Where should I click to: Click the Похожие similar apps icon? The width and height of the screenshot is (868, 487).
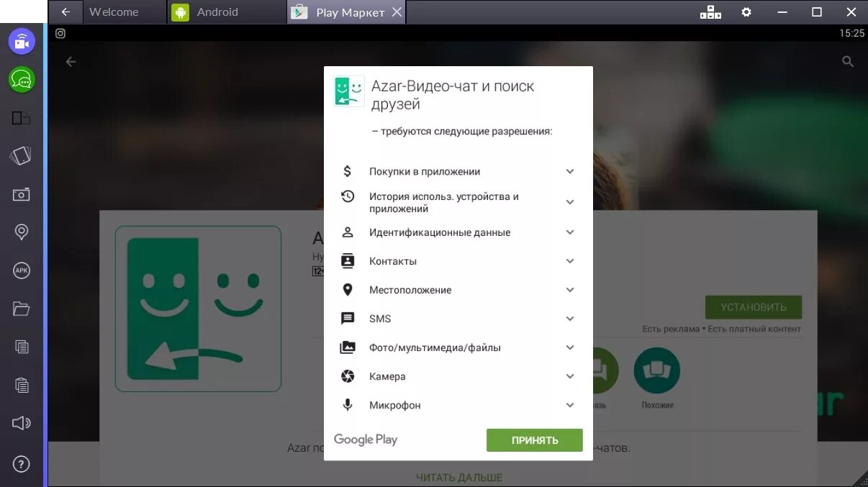point(657,370)
